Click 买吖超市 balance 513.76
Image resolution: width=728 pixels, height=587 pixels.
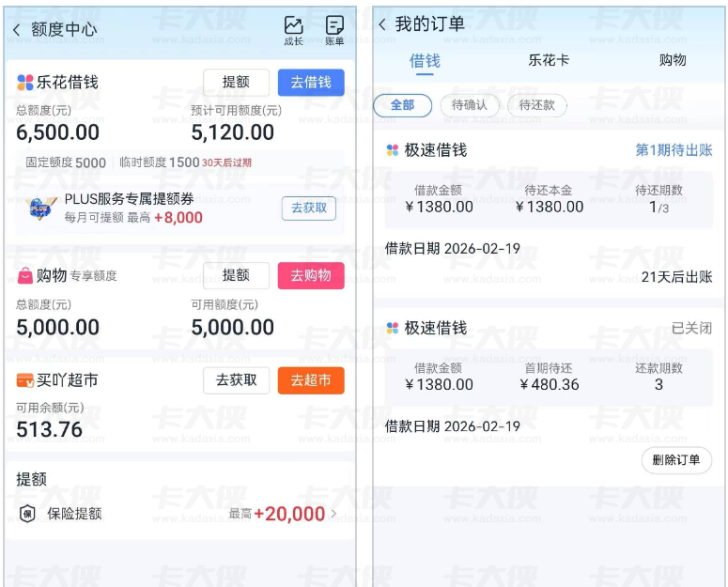[49, 429]
